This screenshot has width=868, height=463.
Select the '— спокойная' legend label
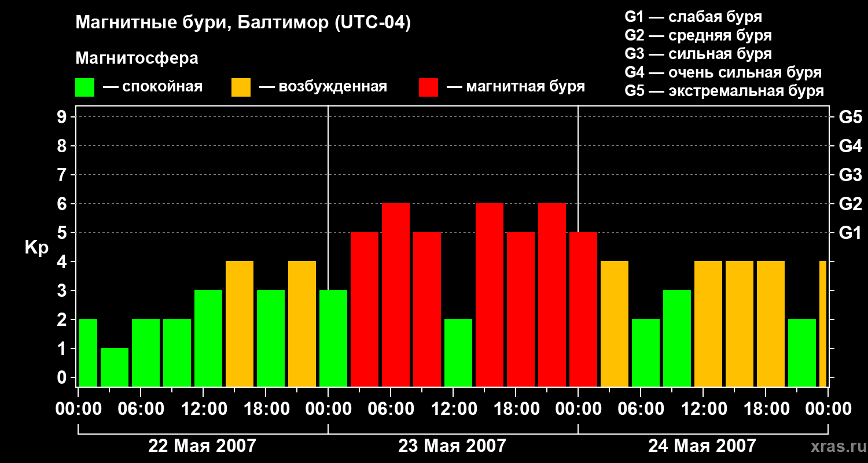click(x=153, y=87)
